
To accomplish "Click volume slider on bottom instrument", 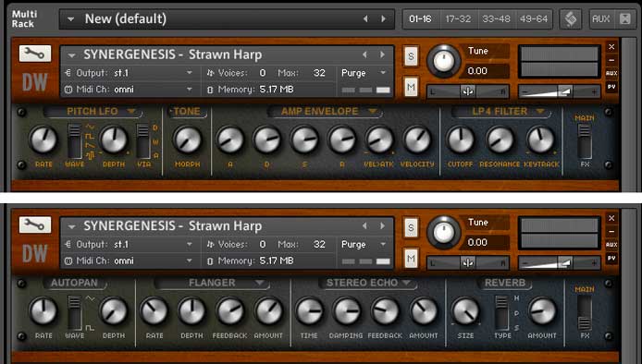I will tap(559, 262).
